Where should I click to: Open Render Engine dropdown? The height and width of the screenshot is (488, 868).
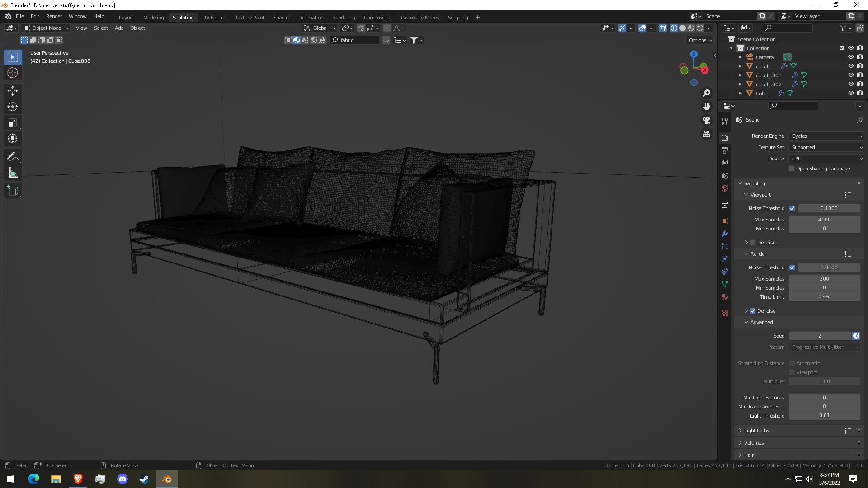point(827,136)
